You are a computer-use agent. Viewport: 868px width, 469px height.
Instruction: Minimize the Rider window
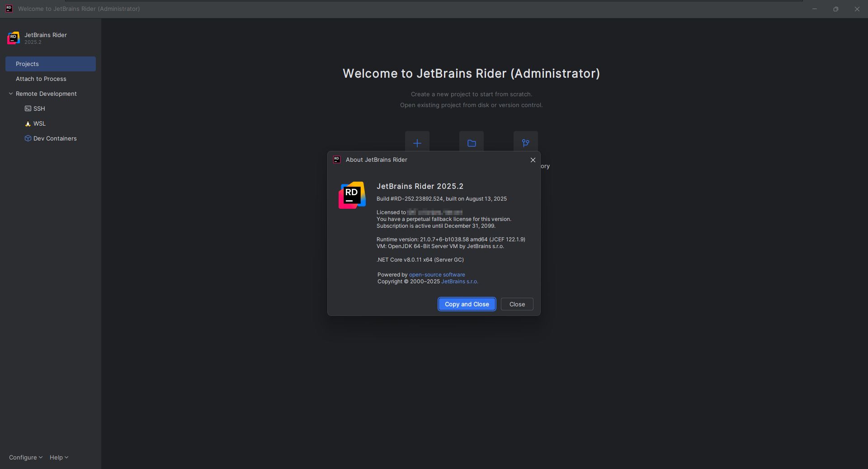tap(815, 9)
